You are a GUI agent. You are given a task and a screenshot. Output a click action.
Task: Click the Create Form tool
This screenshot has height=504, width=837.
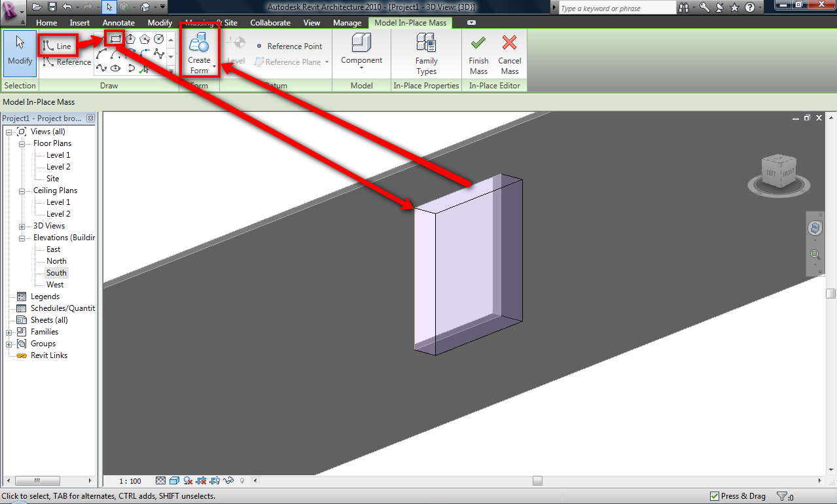coord(199,54)
